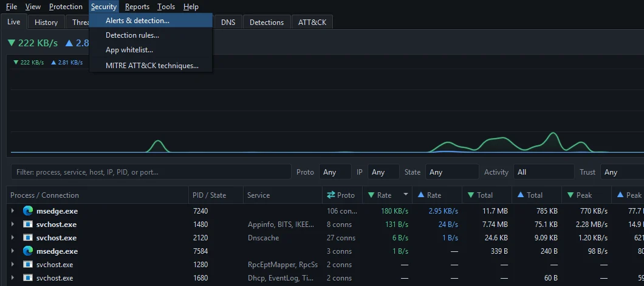Choose Alerts & detection... menu entry
644x286 pixels.
(151, 21)
